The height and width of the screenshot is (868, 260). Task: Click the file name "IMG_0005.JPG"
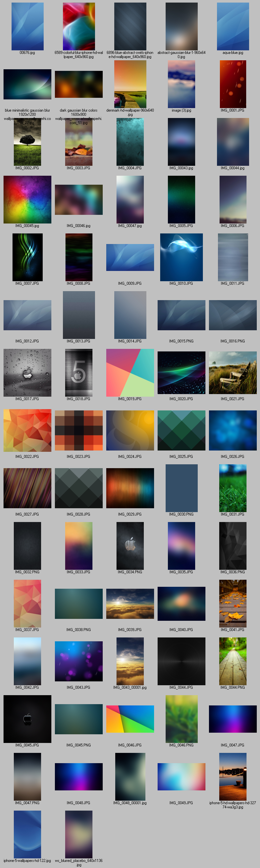pyautogui.click(x=181, y=226)
